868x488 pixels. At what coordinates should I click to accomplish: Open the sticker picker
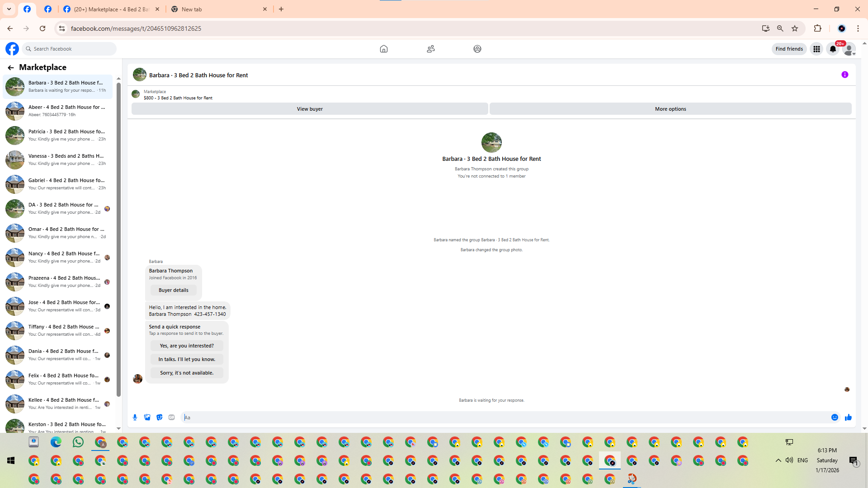pos(159,418)
